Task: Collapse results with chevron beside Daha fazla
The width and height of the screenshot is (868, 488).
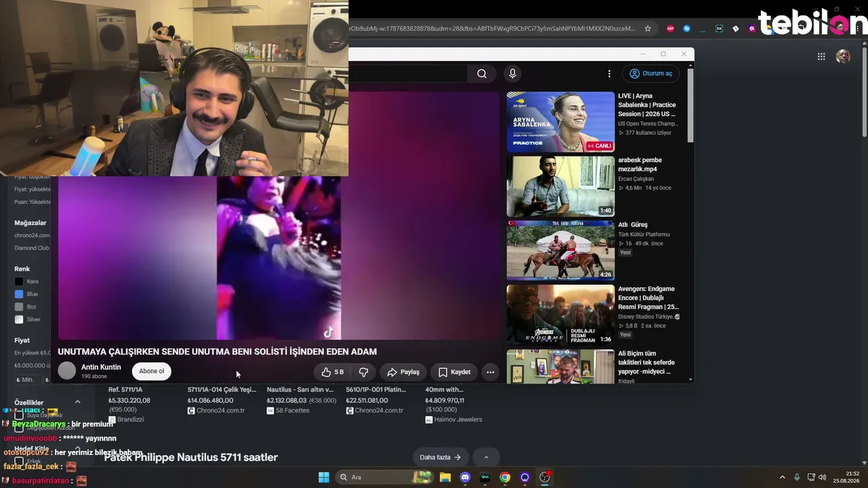Action: pos(486,457)
